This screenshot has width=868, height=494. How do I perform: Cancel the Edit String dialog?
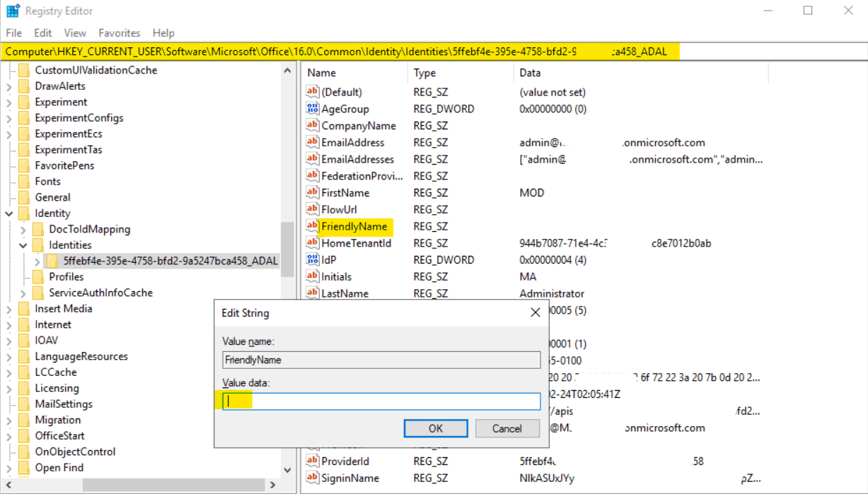[507, 428]
